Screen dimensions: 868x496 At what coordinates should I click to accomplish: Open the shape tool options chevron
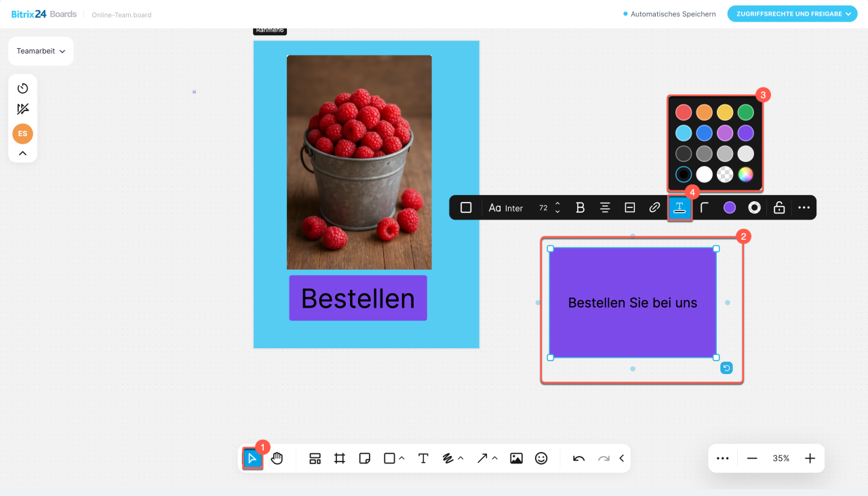coord(402,459)
